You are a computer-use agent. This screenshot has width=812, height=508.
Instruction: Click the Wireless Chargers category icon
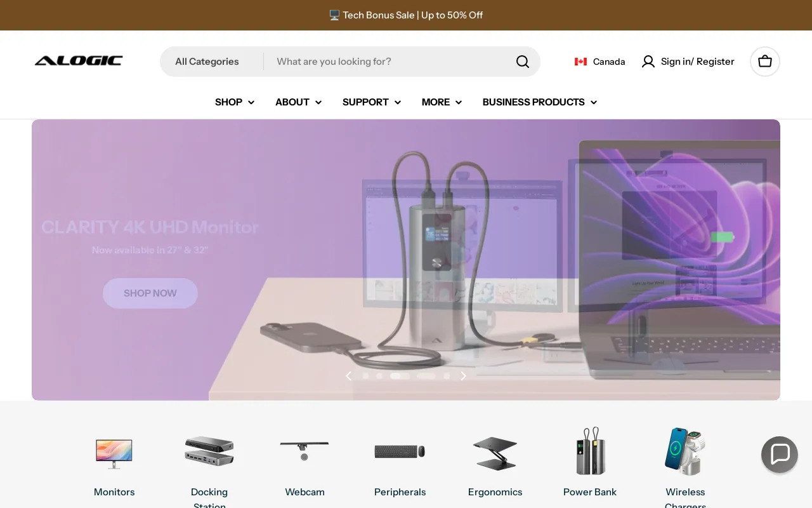tap(685, 451)
